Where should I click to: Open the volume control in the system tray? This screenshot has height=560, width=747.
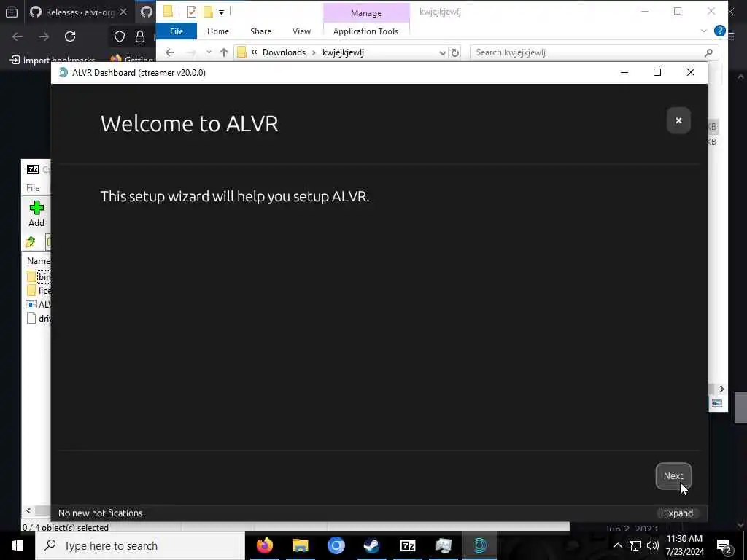[653, 545]
